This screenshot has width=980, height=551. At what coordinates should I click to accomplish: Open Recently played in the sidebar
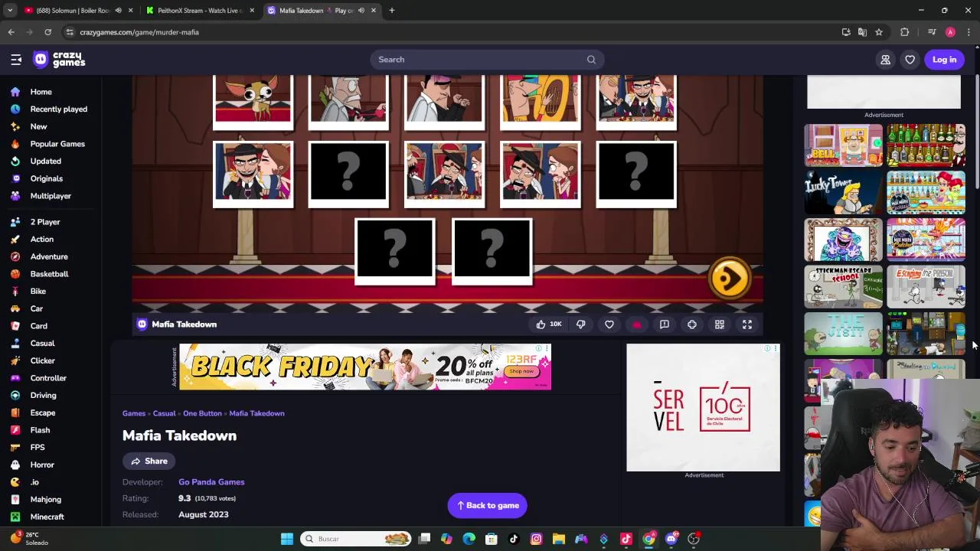pos(49,109)
